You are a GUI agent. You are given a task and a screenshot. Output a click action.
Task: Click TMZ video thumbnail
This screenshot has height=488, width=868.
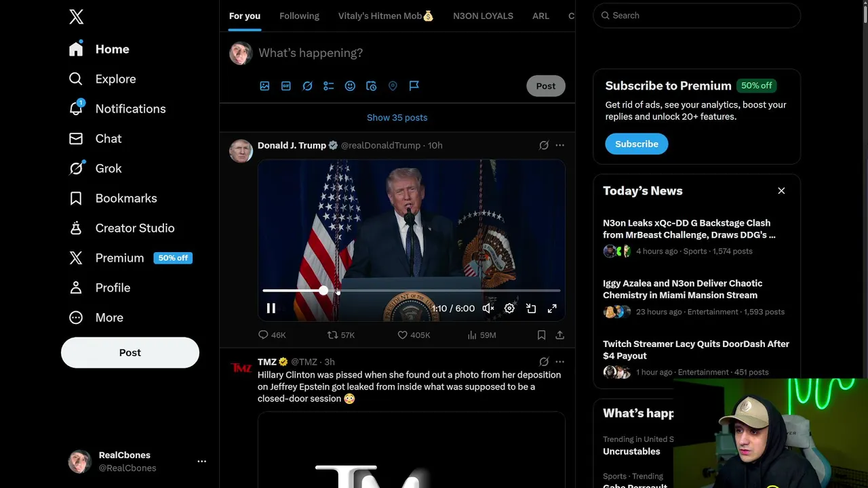tap(412, 450)
